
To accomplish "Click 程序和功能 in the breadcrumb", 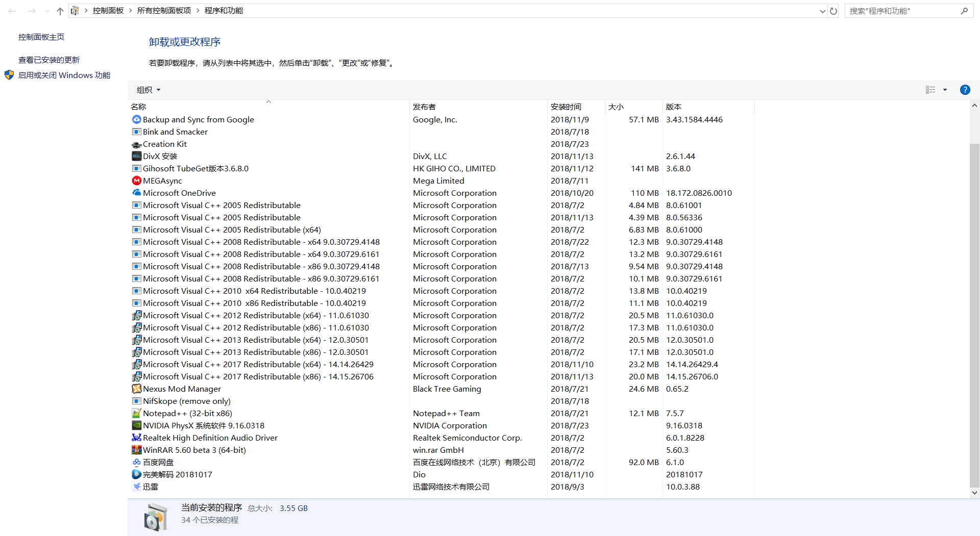I will pyautogui.click(x=224, y=11).
